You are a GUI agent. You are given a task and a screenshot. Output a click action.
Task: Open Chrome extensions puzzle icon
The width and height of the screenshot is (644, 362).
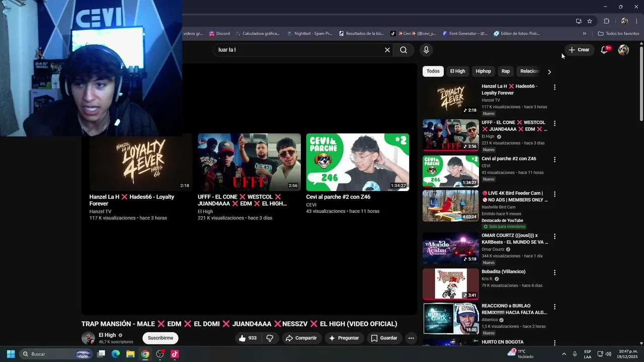[x=606, y=21]
